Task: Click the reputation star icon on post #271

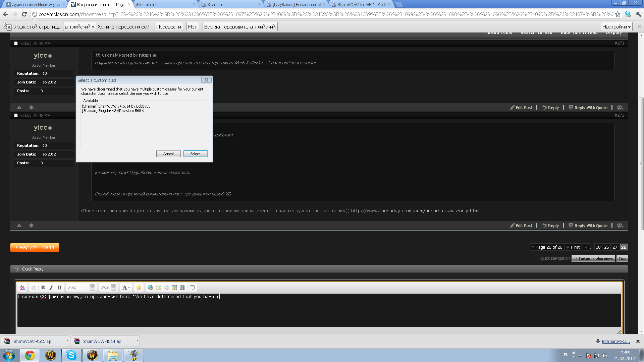Action: click(x=31, y=108)
